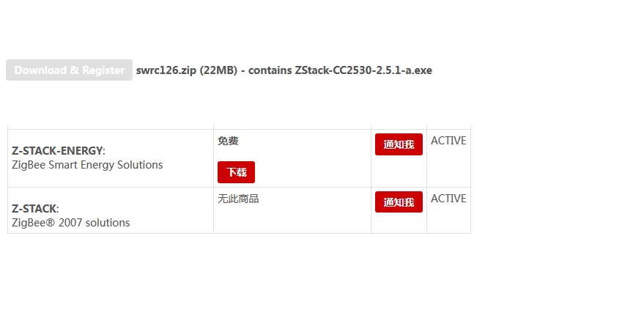
Task: Click 'ZigBee®' in the Z-STACK description
Action: coord(32,223)
